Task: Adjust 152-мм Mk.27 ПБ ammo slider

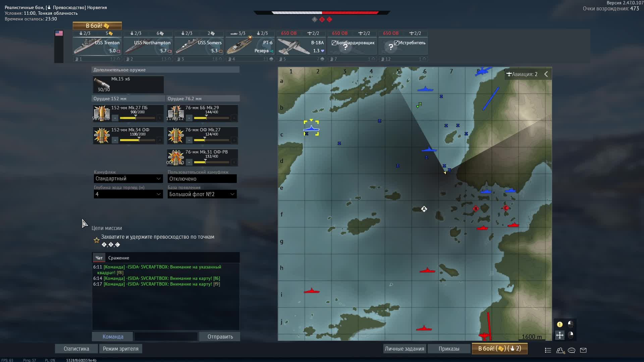Action: [136, 118]
